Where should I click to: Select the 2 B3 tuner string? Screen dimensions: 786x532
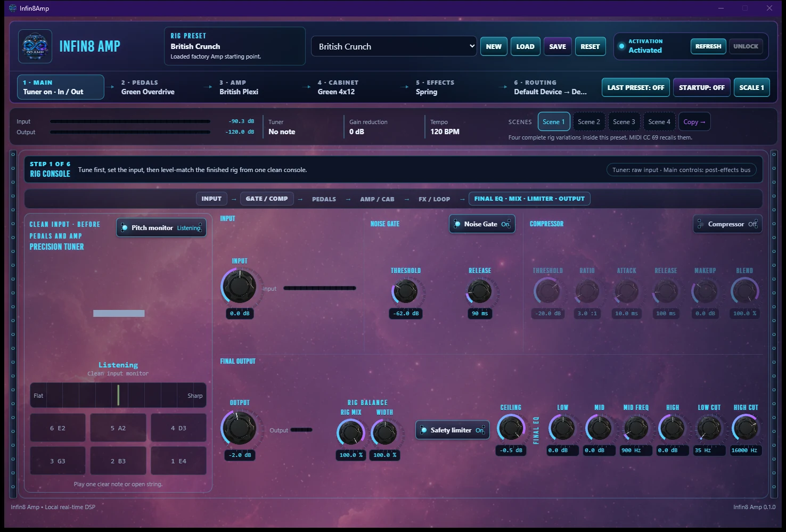tap(118, 461)
